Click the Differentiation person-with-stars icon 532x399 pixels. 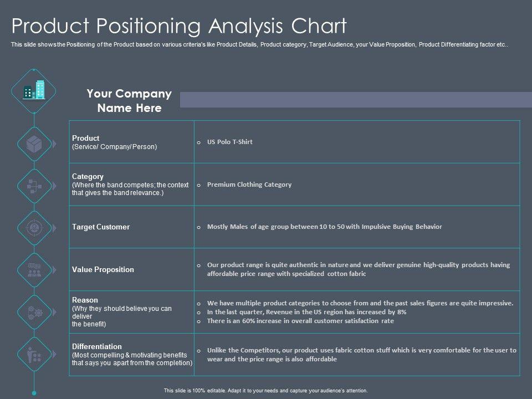[34, 354]
